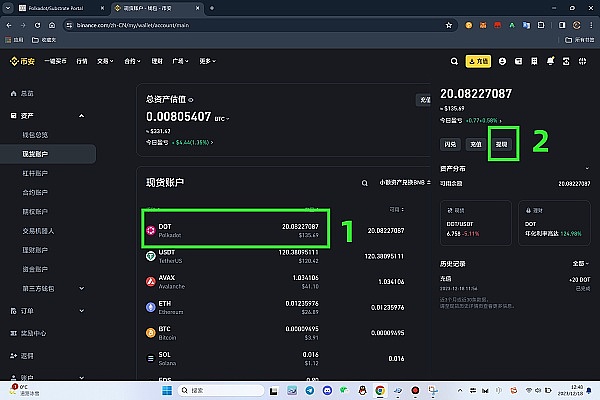Viewport: 600px width, 400px height.
Task: Click the BTC Bitcoin coin icon
Action: pos(150,332)
